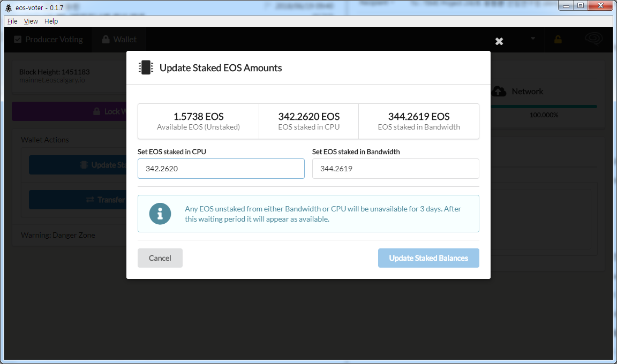The image size is (617, 364).
Task: Open the account dropdown caret in top bar
Action: tap(533, 39)
